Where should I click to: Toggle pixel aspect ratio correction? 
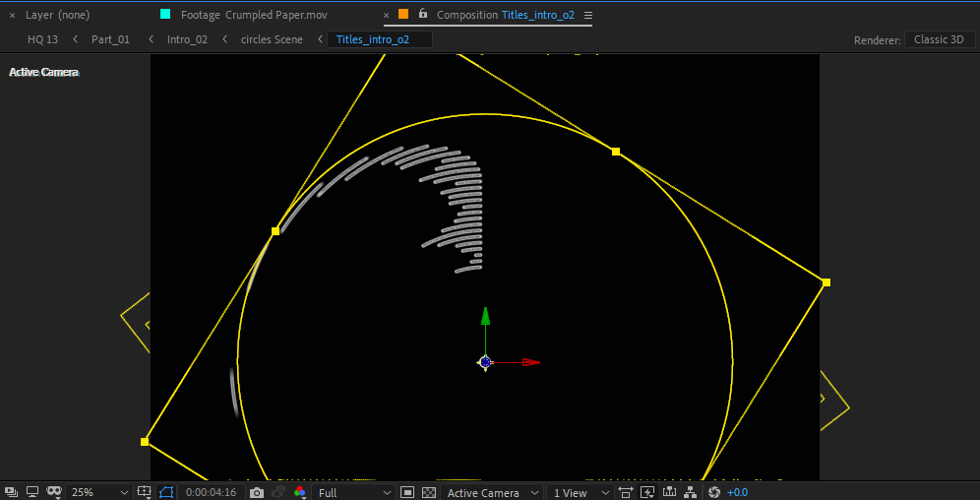tap(626, 492)
